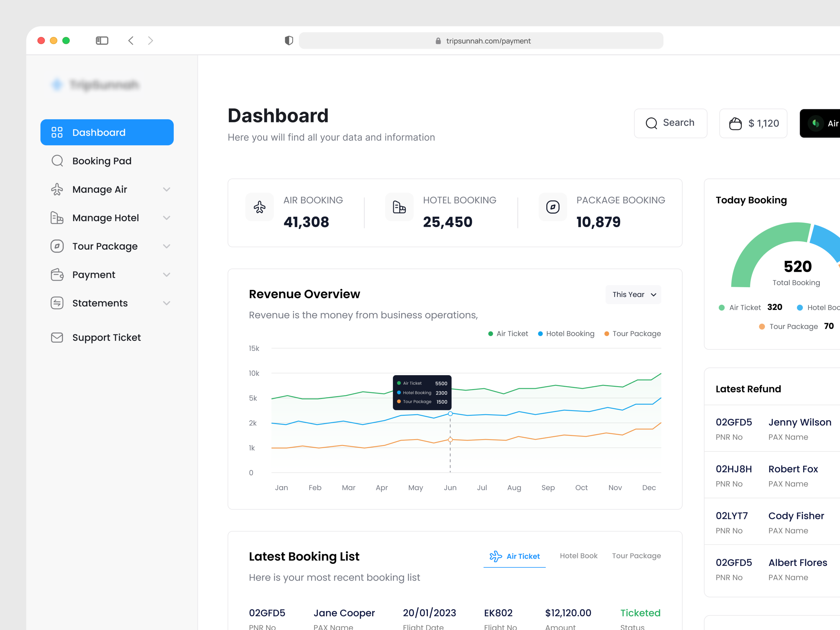The width and height of the screenshot is (840, 630).
Task: Click the compass icon beside Tour Package
Action: 57,246
